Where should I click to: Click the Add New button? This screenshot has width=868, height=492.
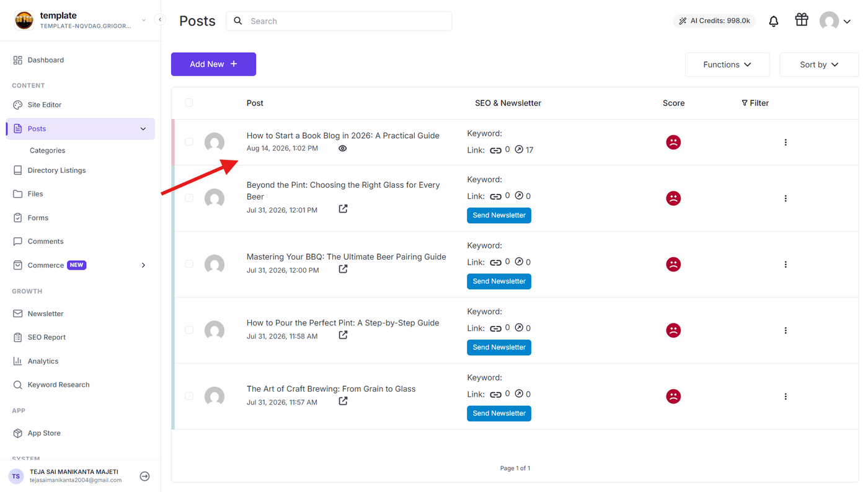pos(213,64)
